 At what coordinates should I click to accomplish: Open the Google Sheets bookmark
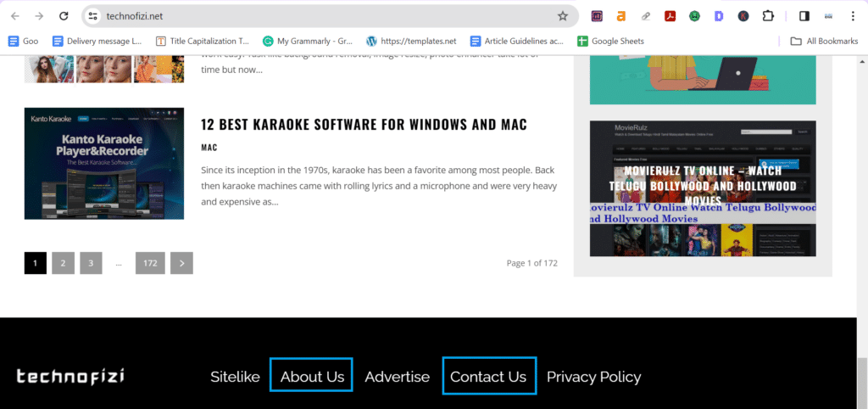(x=610, y=41)
